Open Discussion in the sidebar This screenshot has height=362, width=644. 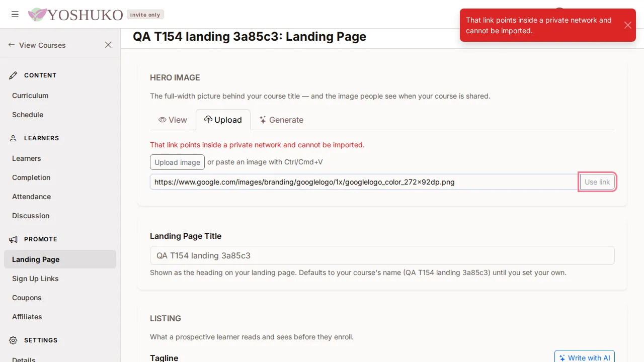(60, 216)
